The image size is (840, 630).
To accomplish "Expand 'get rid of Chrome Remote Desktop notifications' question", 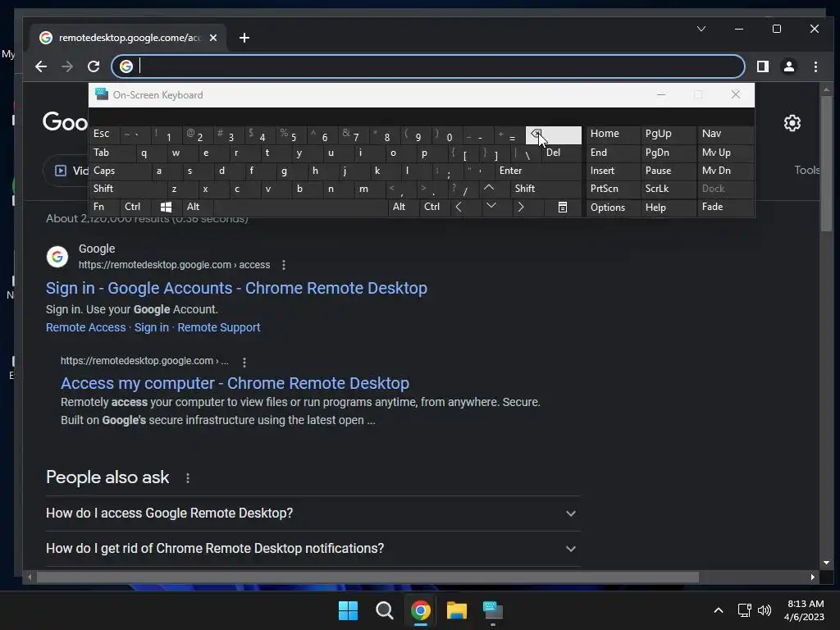I will (x=313, y=549).
